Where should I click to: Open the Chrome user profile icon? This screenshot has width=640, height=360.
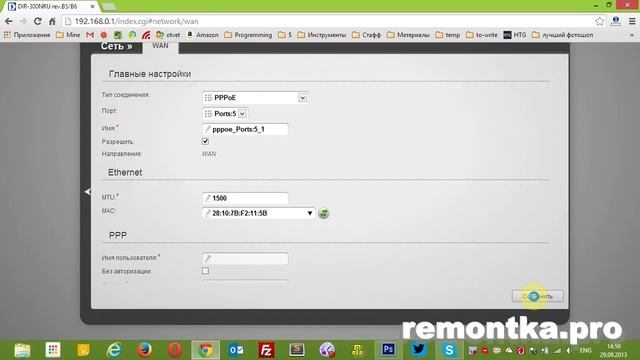coord(616,21)
